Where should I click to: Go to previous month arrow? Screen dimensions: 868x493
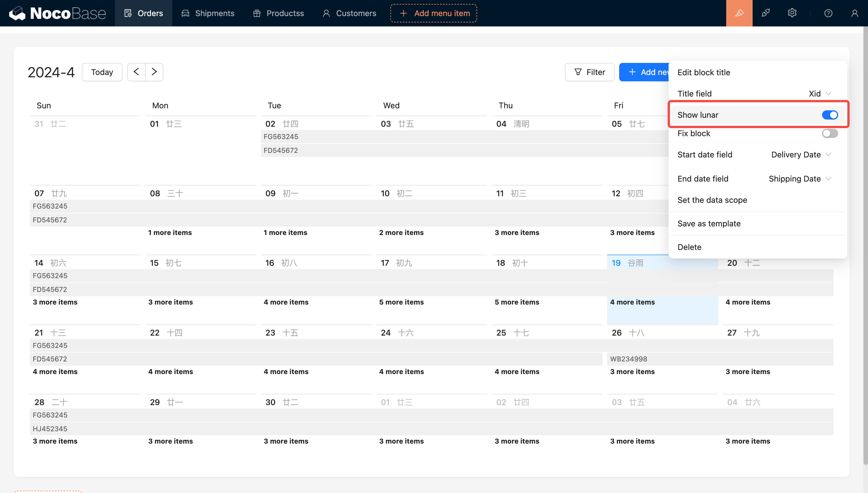136,72
